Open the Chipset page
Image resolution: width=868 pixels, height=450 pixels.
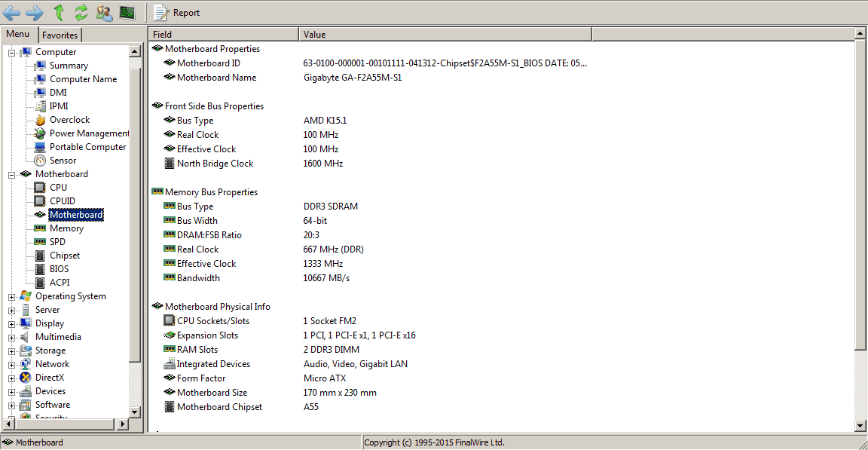pyautogui.click(x=64, y=256)
